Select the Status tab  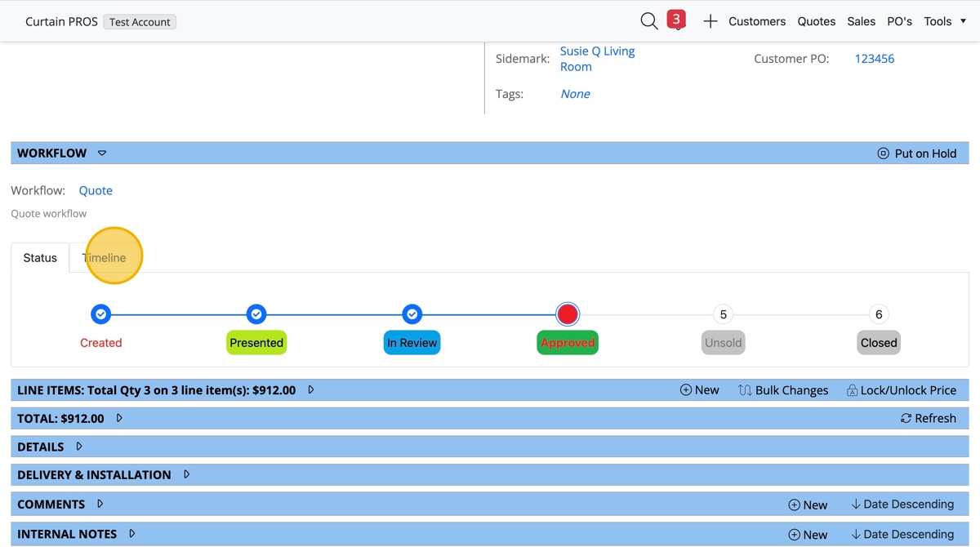40,258
